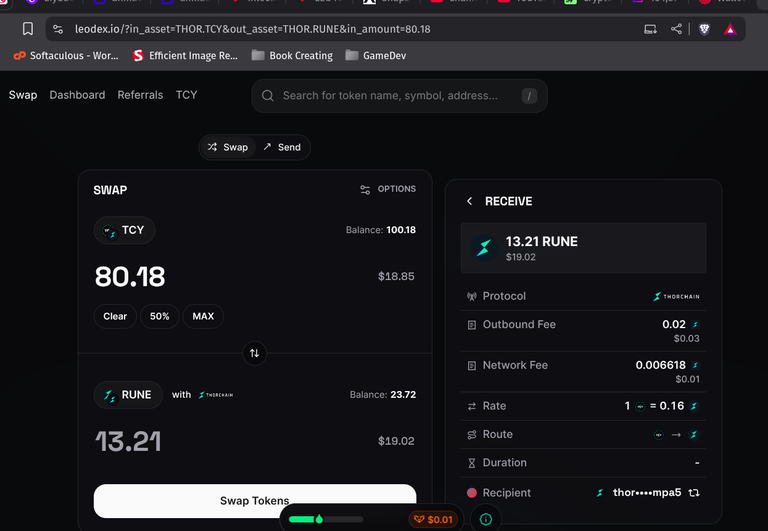Click the swap direction arrows icon
This screenshot has width=768, height=531.
click(254, 353)
